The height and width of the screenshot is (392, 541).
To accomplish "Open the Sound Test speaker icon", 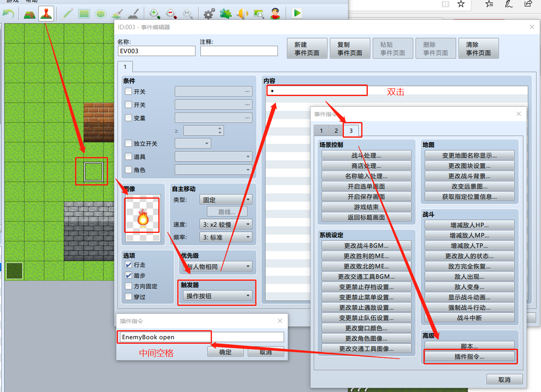I will 242,13.
